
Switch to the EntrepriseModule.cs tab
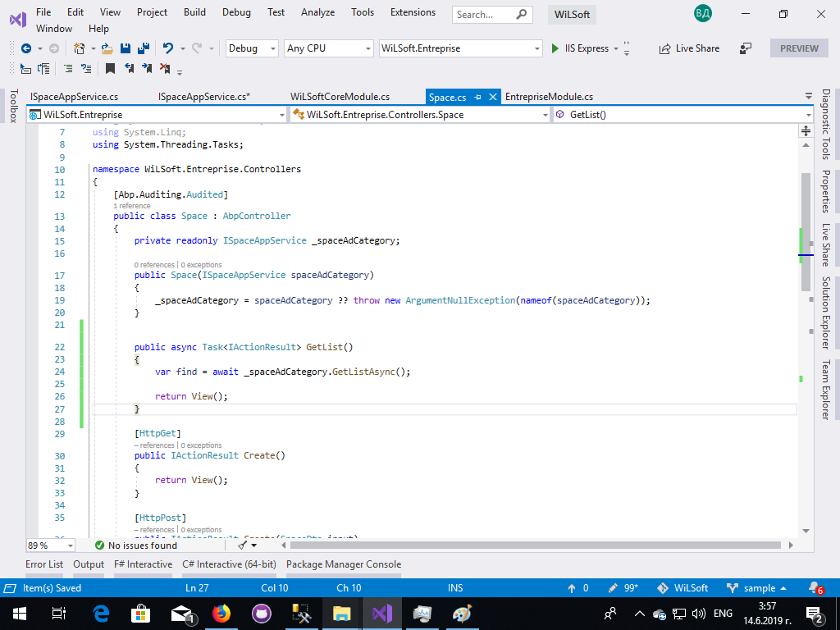[549, 97]
